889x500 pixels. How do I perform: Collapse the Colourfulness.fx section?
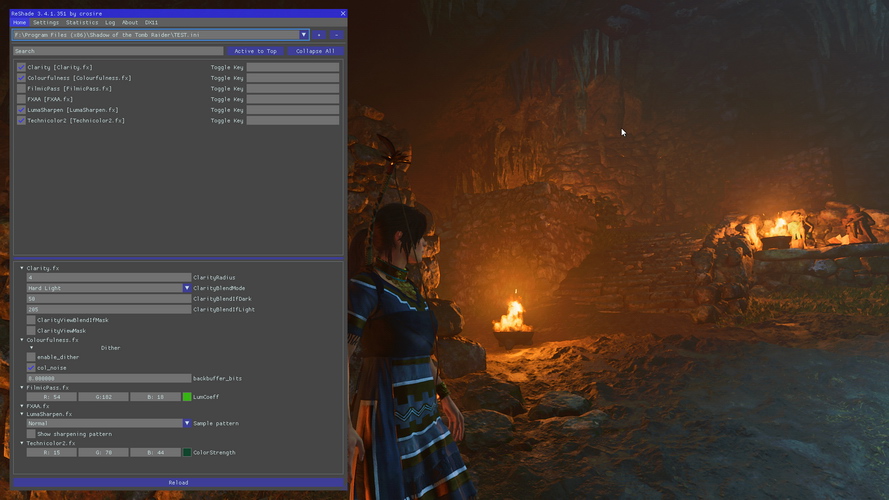click(x=22, y=340)
